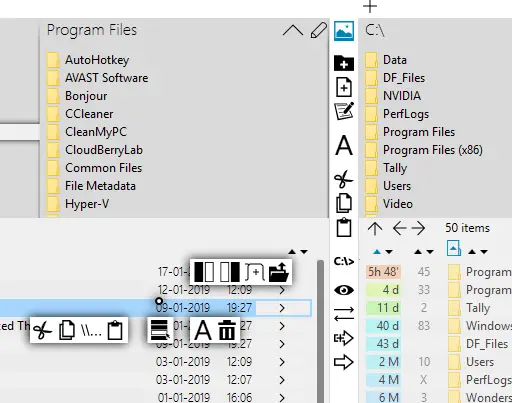
Task: Collapse the Program Files panel with up chevron
Action: (x=293, y=30)
